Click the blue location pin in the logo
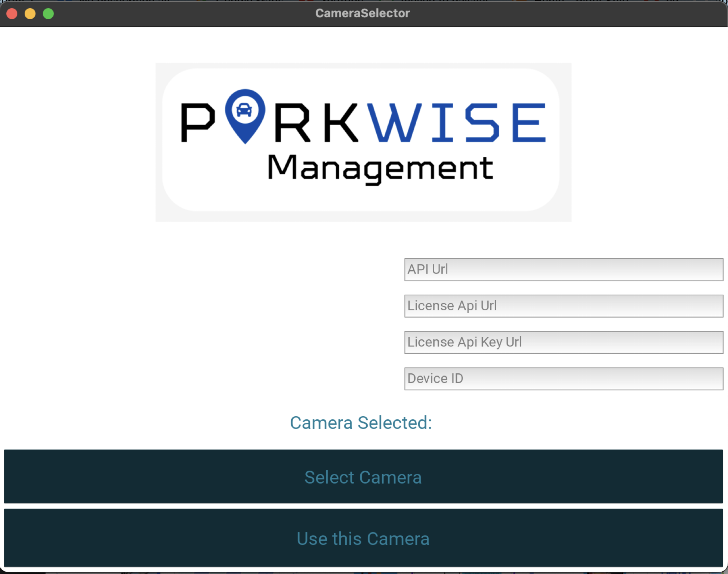Screen dimensions: 728x574 (x=246, y=116)
